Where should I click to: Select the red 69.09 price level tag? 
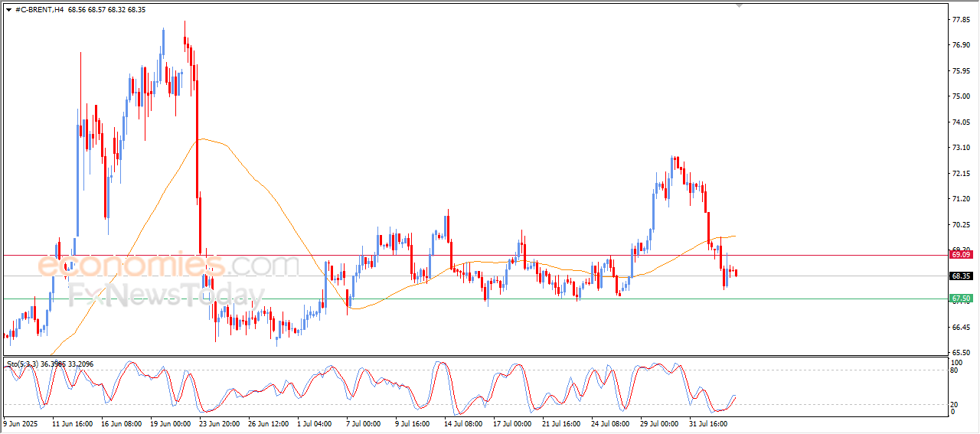[x=961, y=254]
